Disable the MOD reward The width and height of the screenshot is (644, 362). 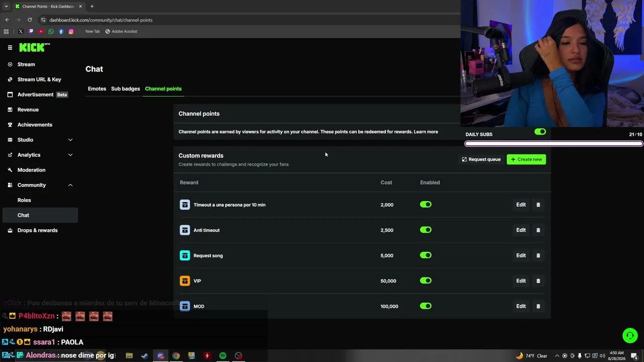[426, 306]
